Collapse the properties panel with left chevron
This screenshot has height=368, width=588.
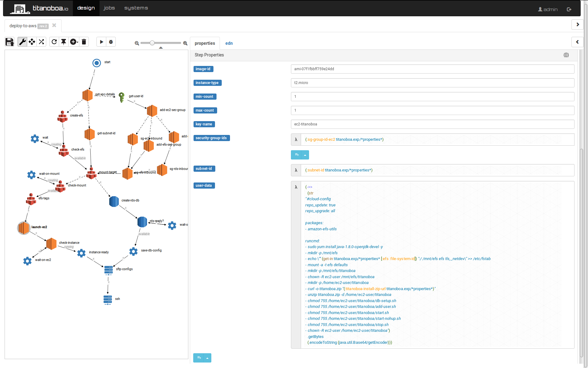[x=577, y=42]
